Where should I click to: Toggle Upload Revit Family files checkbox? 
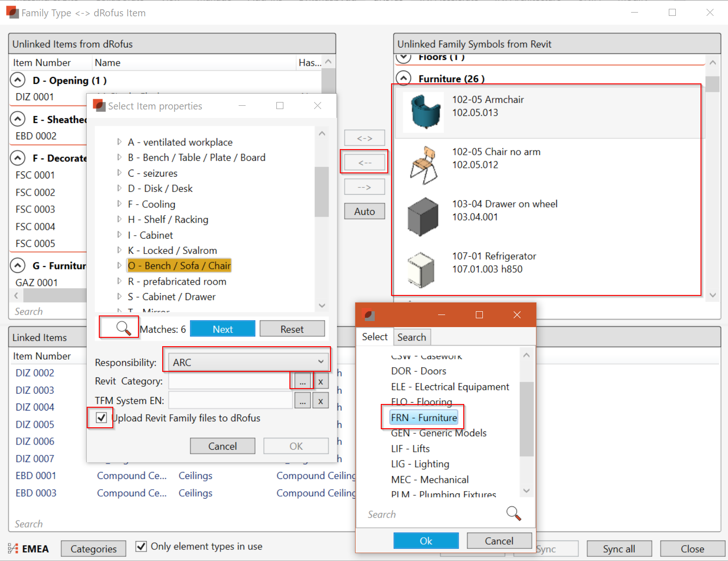tap(101, 417)
